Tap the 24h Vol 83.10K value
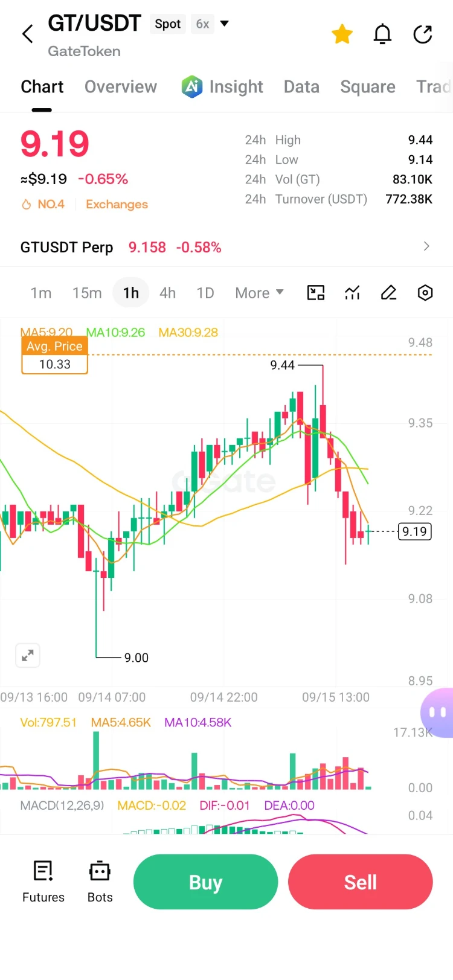 coord(413,179)
